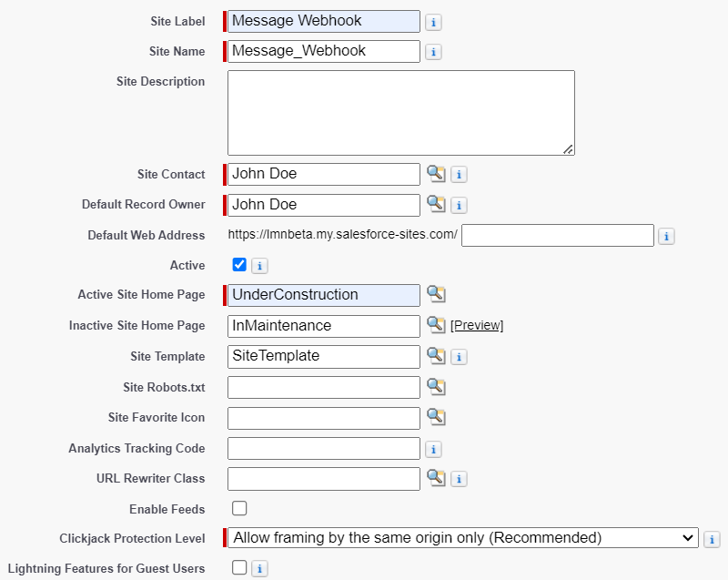This screenshot has width=728, height=580.
Task: Focus the Analytics Tracking Code field
Action: coord(324,449)
